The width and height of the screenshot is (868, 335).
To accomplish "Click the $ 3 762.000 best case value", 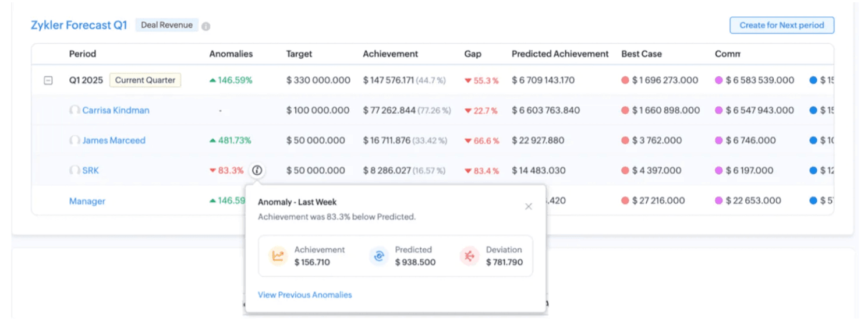I will click(656, 140).
